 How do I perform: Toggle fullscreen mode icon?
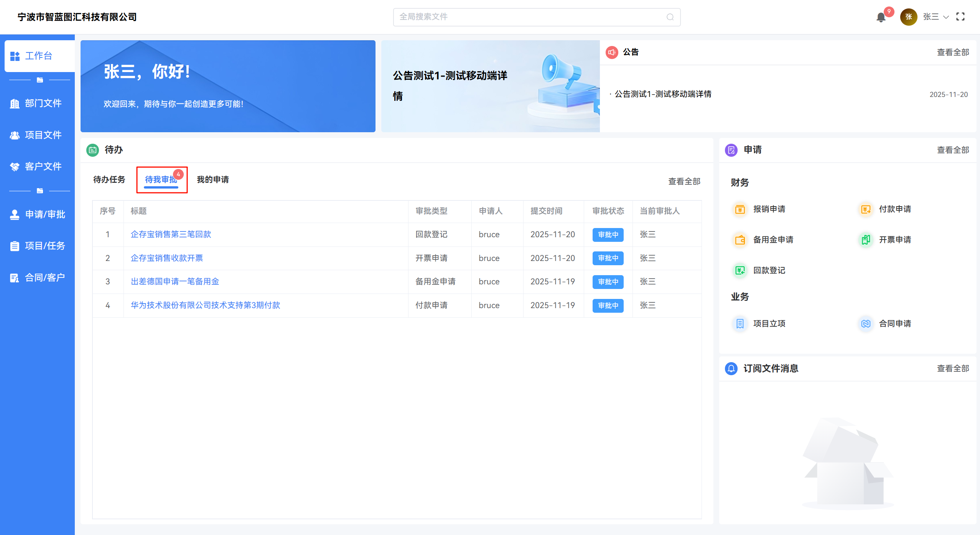[x=960, y=17]
